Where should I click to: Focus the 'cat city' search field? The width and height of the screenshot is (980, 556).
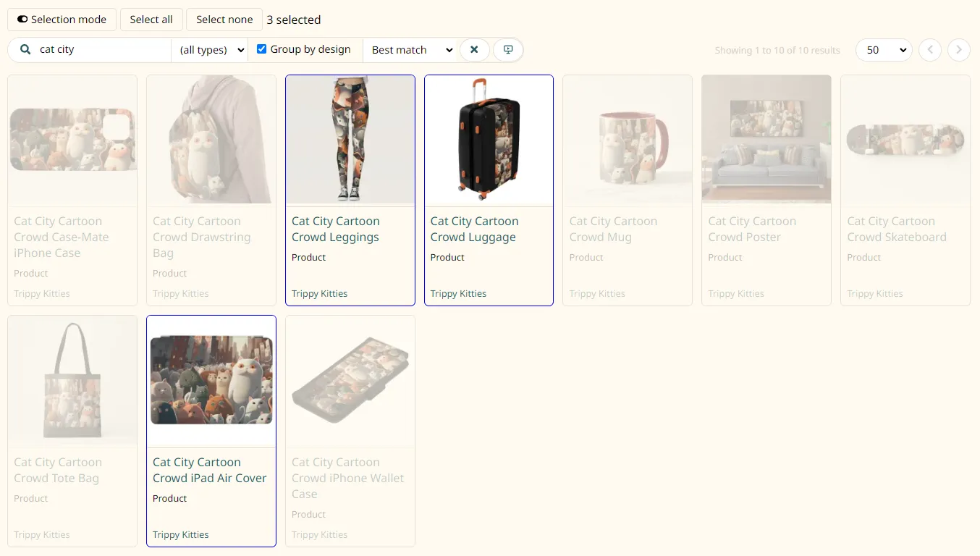click(101, 50)
